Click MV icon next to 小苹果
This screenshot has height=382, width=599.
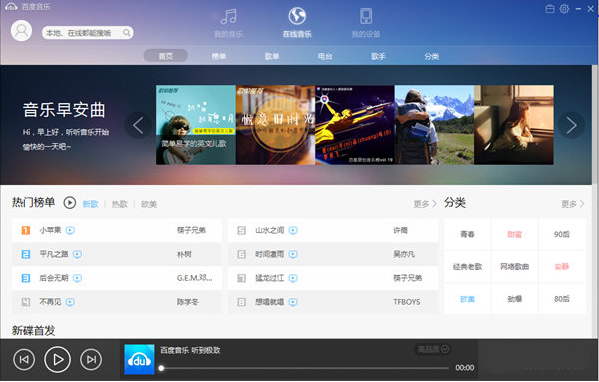(70, 230)
